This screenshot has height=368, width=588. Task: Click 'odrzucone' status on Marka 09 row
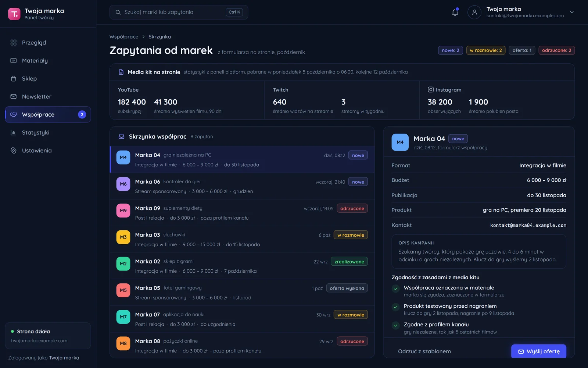(x=352, y=209)
